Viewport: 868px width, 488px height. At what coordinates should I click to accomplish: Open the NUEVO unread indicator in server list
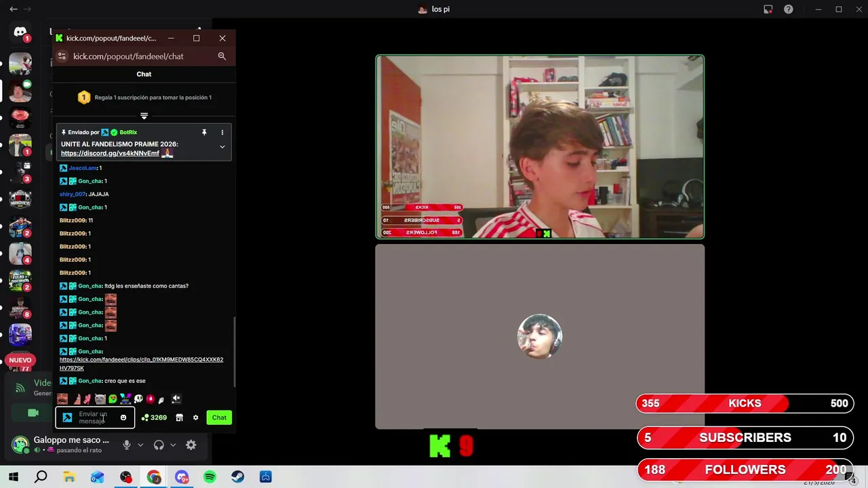tap(20, 360)
